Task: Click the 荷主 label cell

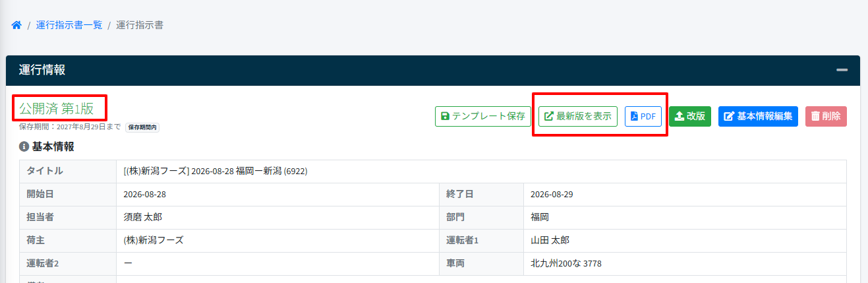Action: point(68,240)
